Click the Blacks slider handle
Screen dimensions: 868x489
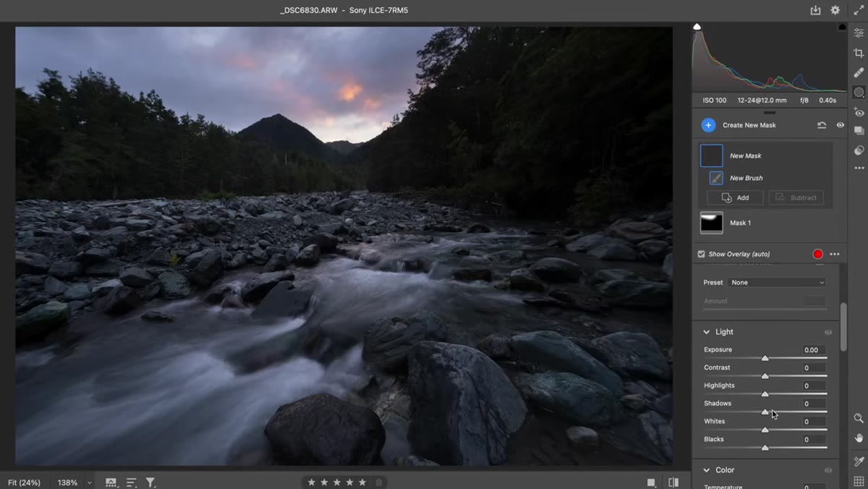coord(765,448)
